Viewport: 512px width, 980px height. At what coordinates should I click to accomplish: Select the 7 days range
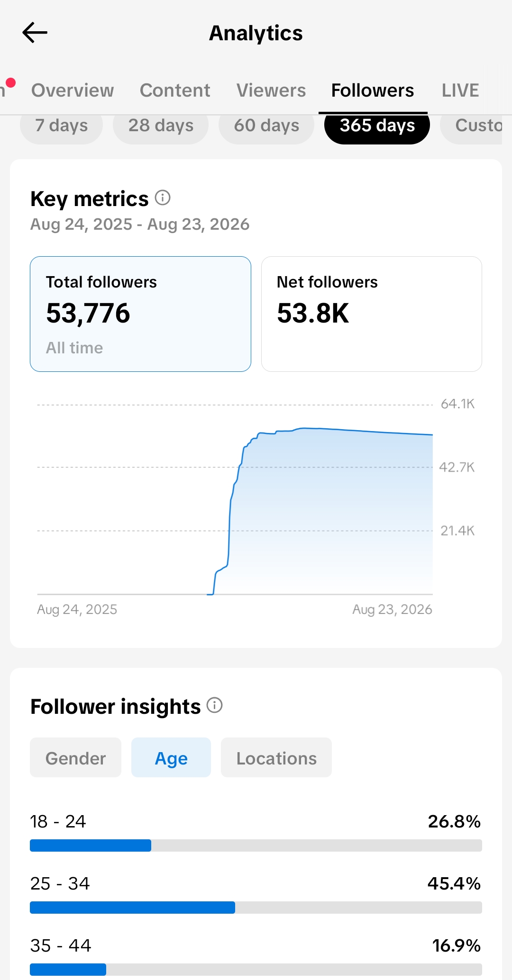tap(61, 126)
